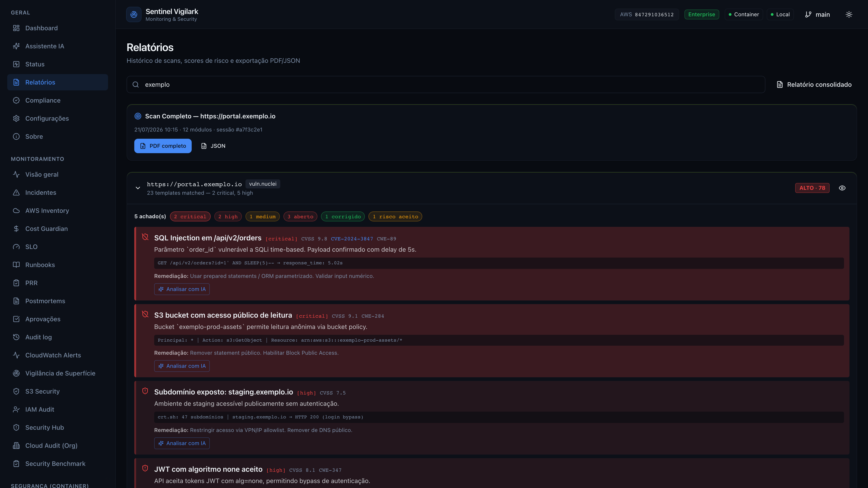The height and width of the screenshot is (488, 868).
Task: Open the main branch selector
Action: coord(817,14)
